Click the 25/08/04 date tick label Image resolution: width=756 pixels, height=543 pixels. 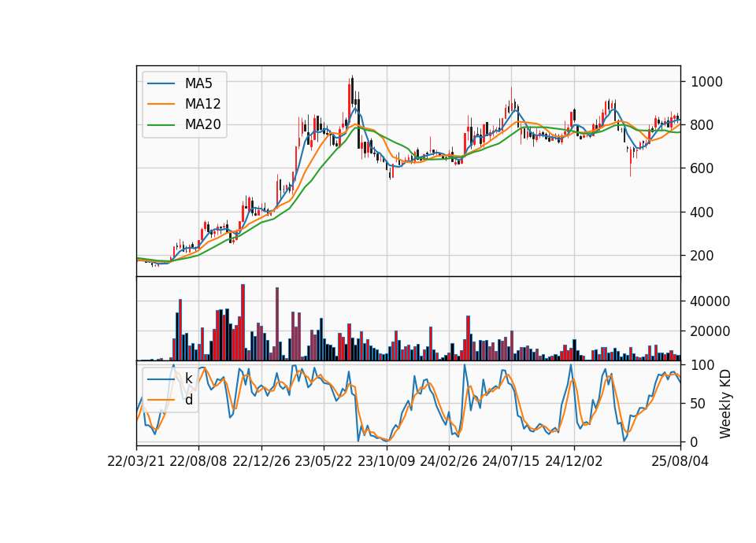(680, 462)
